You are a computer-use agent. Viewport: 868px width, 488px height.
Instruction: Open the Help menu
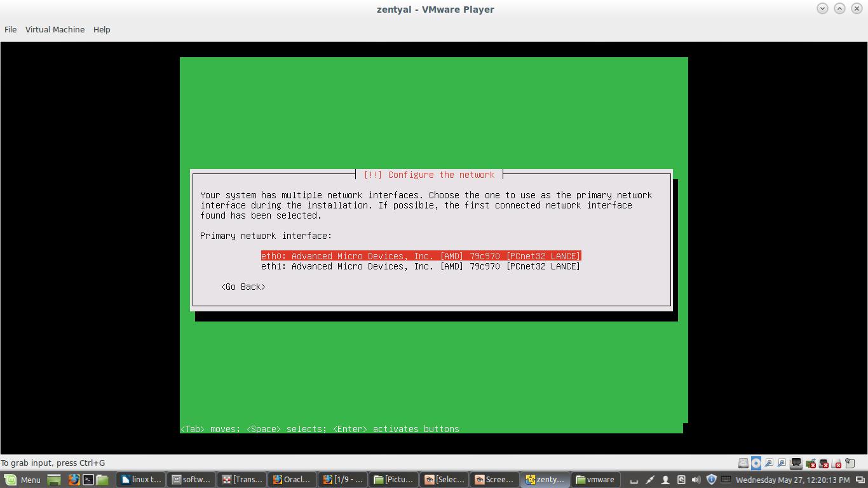click(x=102, y=29)
